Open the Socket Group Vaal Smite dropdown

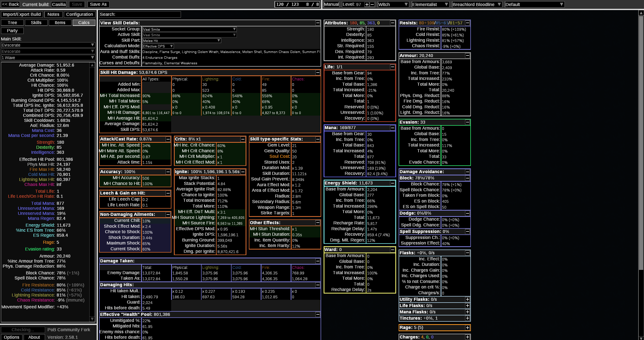[x=189, y=29]
